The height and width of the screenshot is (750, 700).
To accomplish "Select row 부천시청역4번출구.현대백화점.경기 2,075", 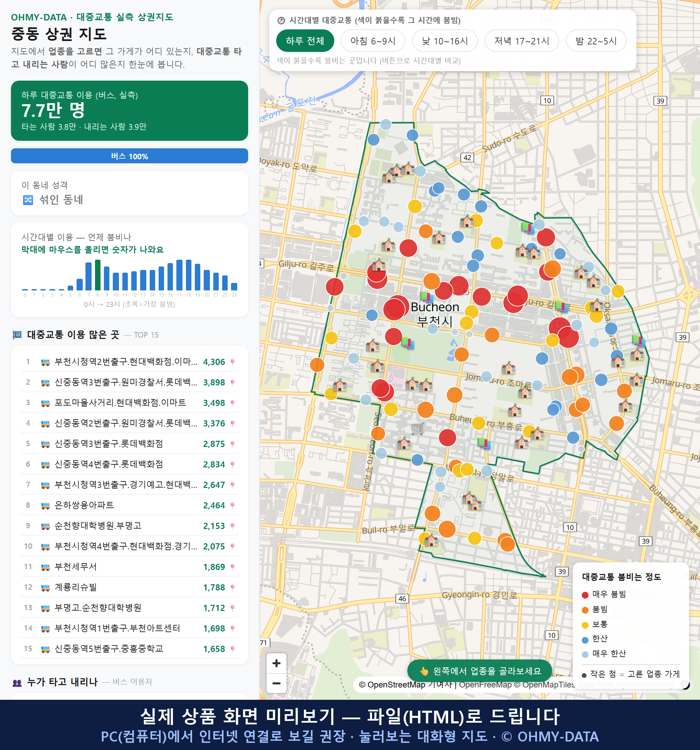I will click(130, 546).
